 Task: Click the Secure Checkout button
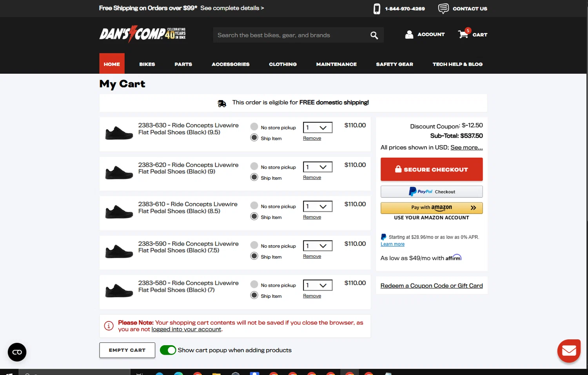point(432,169)
